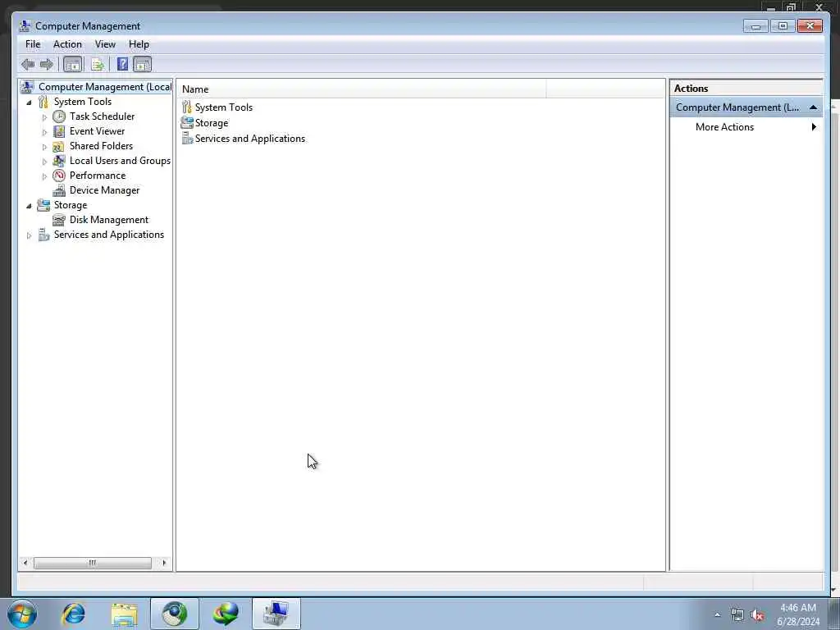Open the View menu

(105, 44)
